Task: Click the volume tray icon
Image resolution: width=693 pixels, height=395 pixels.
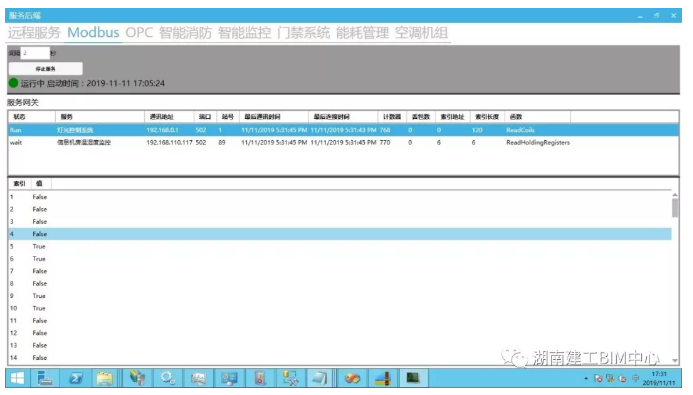Action: coord(622,379)
